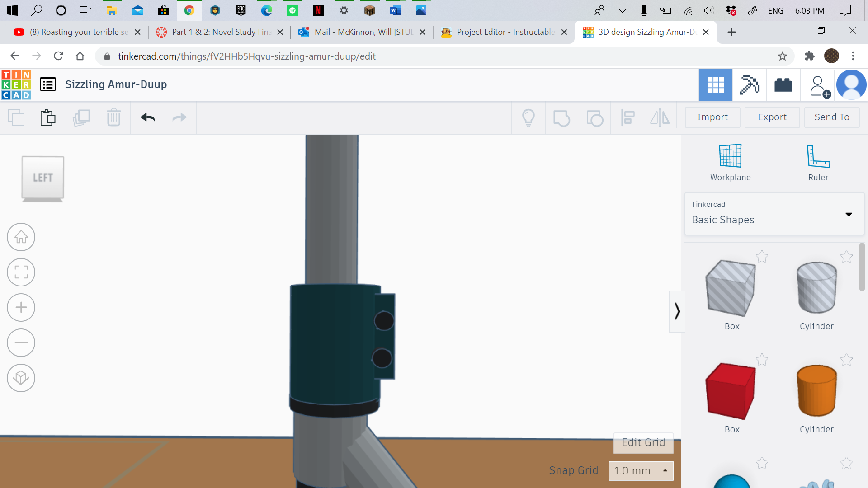Click the Delete trash icon
Screen dimensions: 868x488
pyautogui.click(x=114, y=117)
